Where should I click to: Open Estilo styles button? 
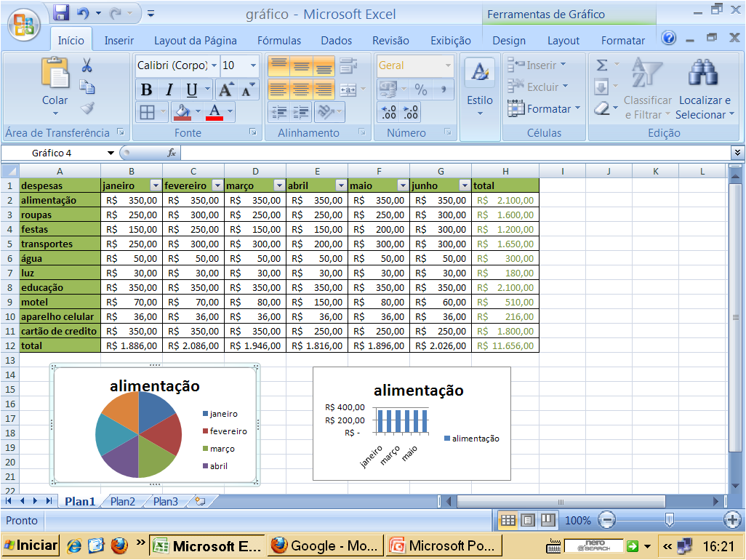pos(480,88)
